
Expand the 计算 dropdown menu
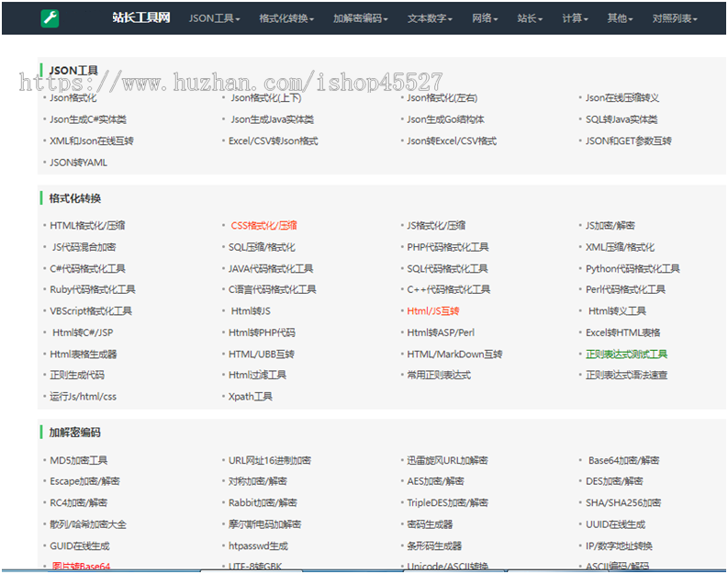[575, 18]
